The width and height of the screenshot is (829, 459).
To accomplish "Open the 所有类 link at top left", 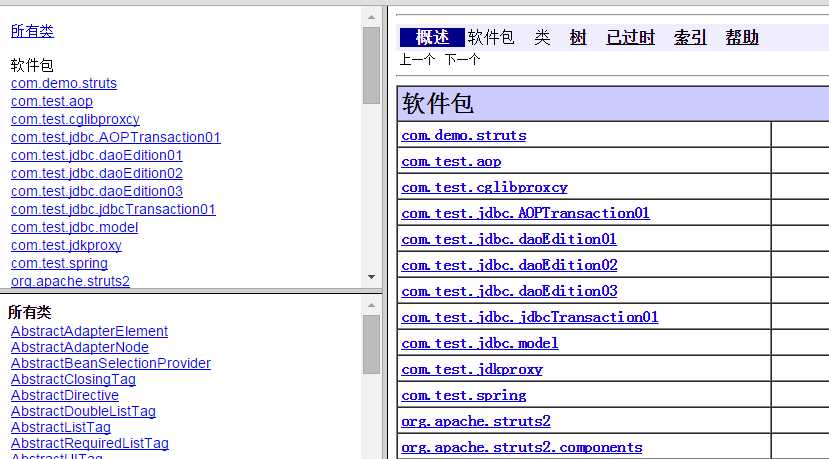I will click(32, 31).
